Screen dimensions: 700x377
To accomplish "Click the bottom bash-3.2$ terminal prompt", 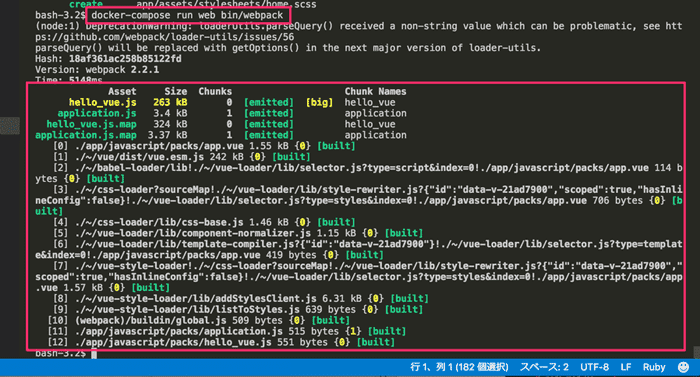I will 61,354.
